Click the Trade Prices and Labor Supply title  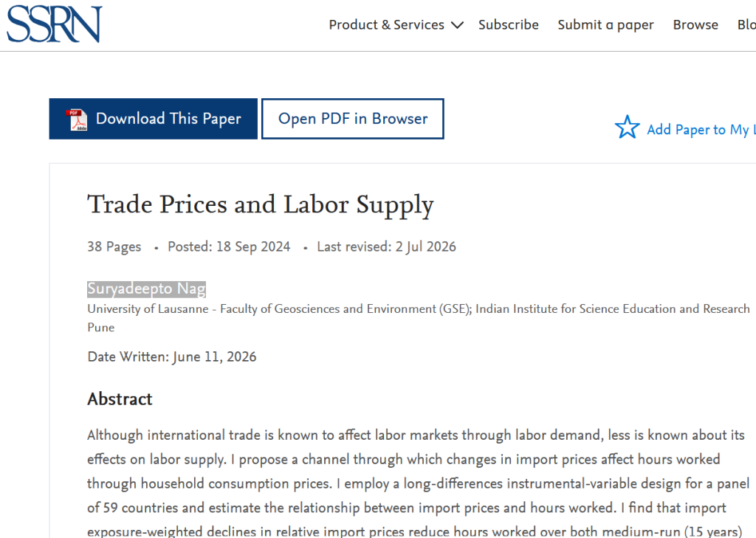261,205
